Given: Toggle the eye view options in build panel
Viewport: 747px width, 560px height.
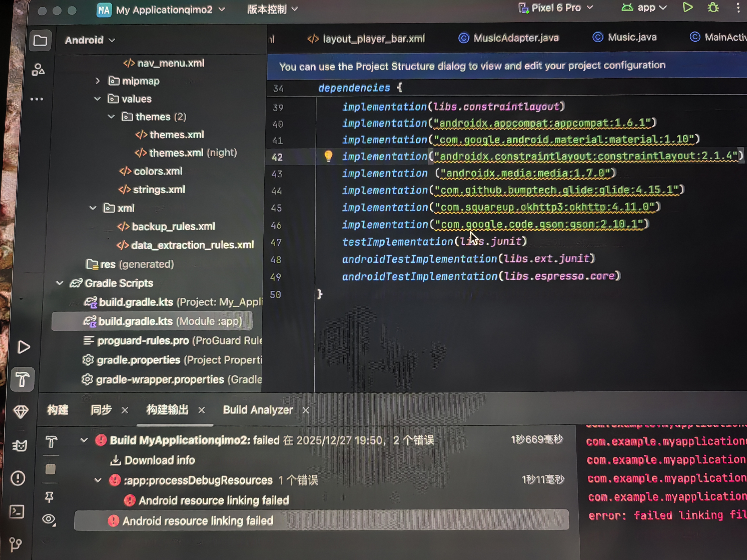Looking at the screenshot, I should tap(49, 519).
